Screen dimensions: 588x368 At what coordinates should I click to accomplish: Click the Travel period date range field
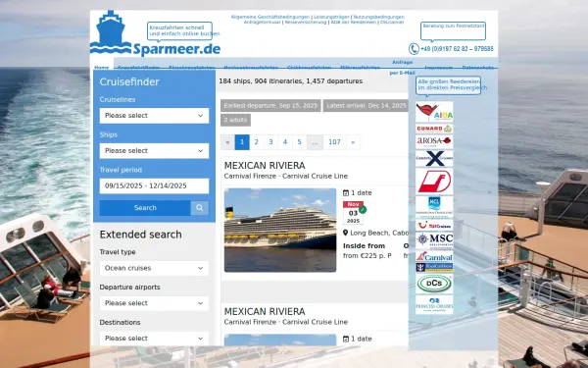coord(154,185)
